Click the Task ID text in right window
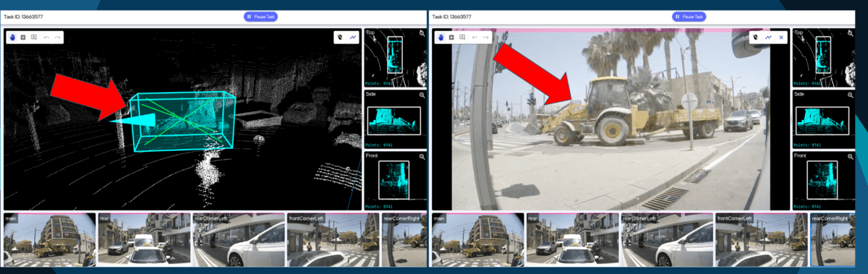The width and height of the screenshot is (868, 274). tap(452, 16)
